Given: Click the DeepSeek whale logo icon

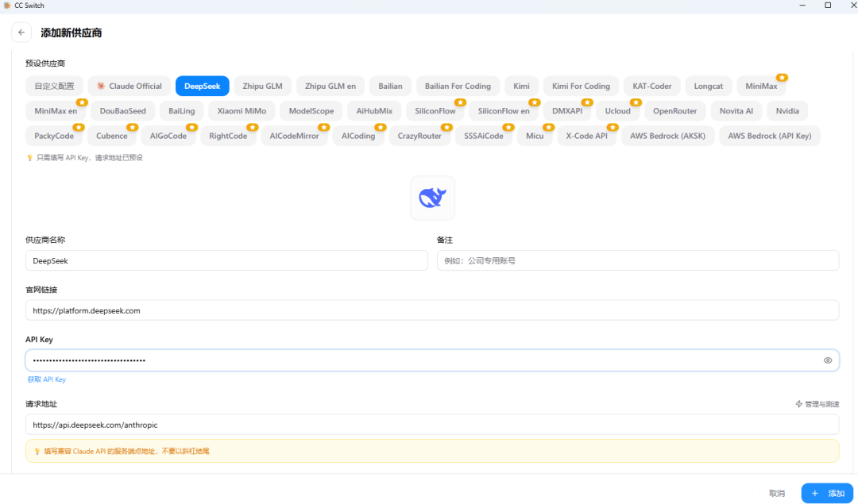Looking at the screenshot, I should 432,198.
